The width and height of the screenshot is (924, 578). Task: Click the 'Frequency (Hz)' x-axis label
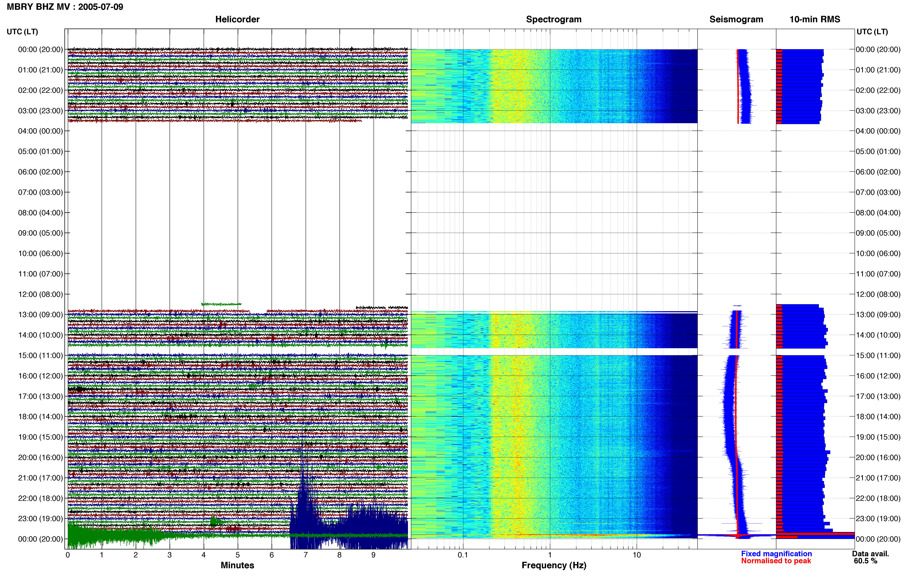click(x=554, y=565)
